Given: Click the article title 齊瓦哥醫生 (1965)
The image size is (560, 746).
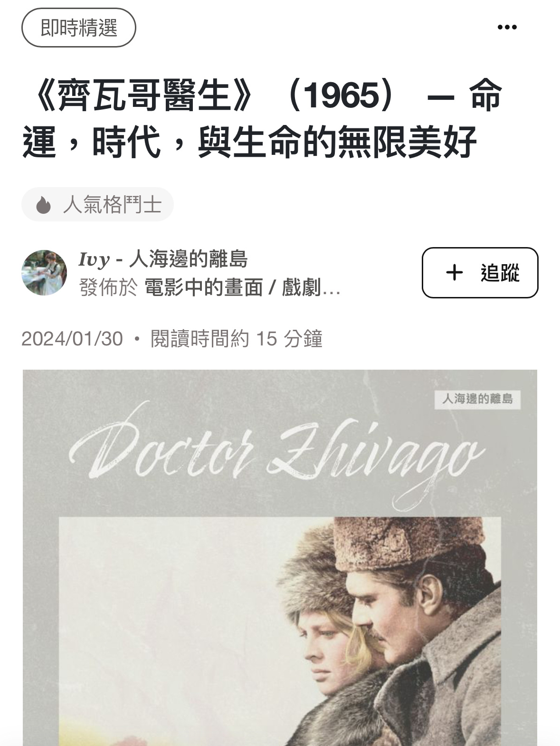Looking at the screenshot, I should coord(262,119).
